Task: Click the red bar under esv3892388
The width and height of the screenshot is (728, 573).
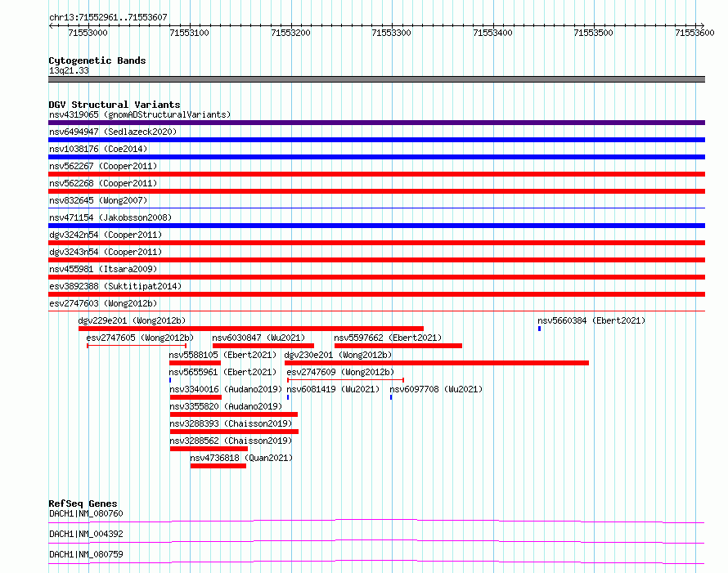Action: tap(376, 294)
